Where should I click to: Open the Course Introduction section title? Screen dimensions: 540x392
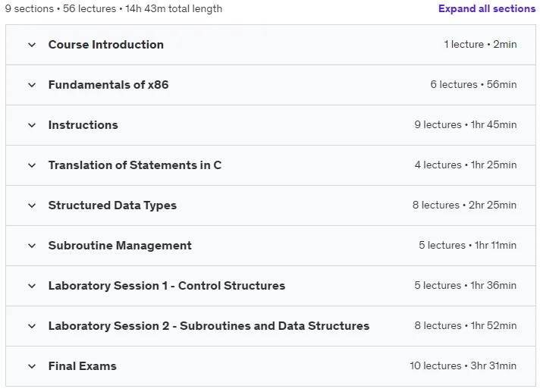(x=105, y=45)
